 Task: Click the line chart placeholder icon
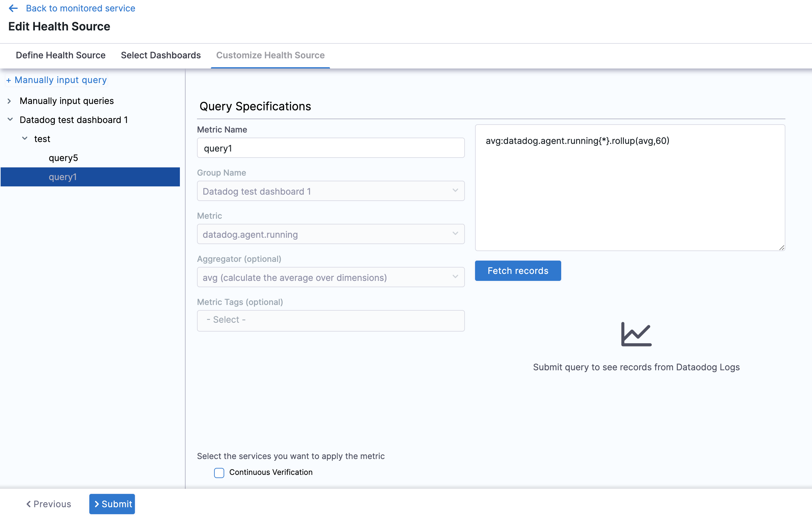[636, 334]
